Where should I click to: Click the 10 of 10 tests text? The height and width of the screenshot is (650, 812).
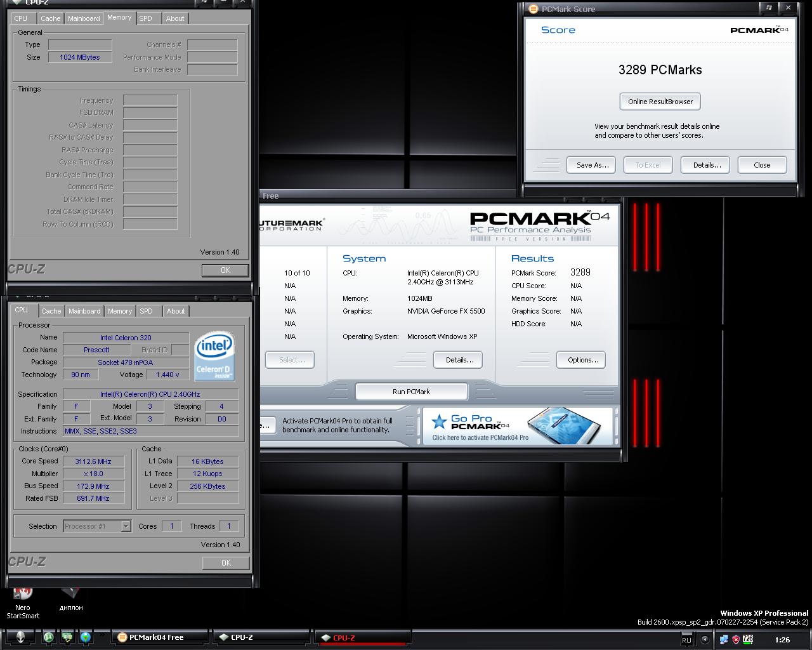[297, 273]
